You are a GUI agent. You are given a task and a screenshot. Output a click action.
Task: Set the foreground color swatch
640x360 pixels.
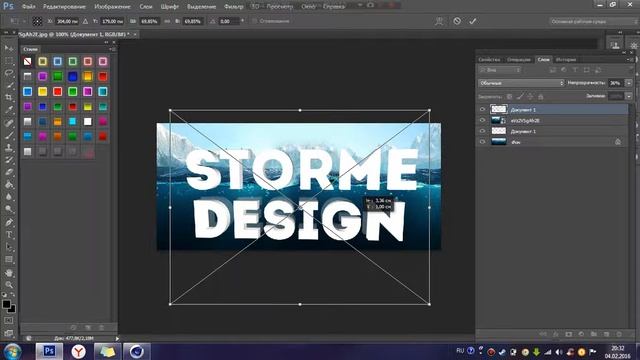pos(6,304)
